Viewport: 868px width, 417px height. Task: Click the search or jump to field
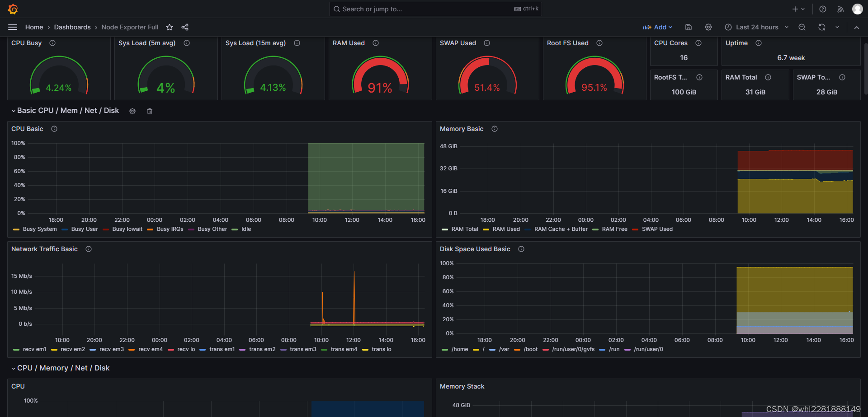pos(436,9)
